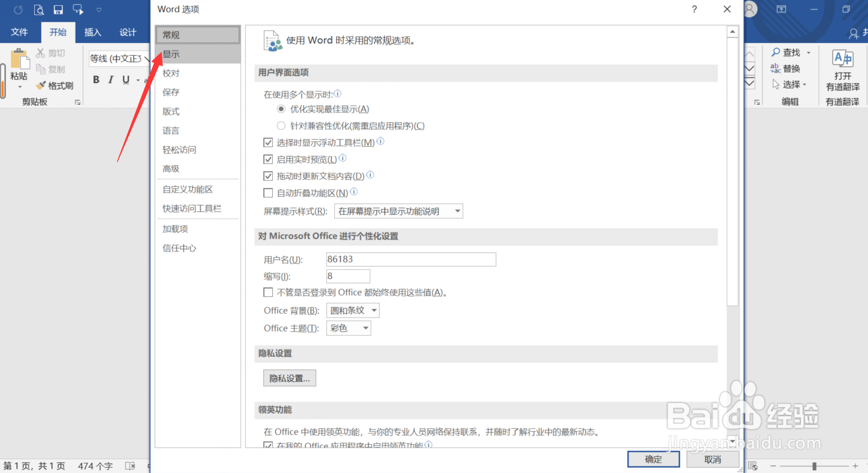Select the Proofing category in options
The width and height of the screenshot is (868, 473).
point(198,73)
